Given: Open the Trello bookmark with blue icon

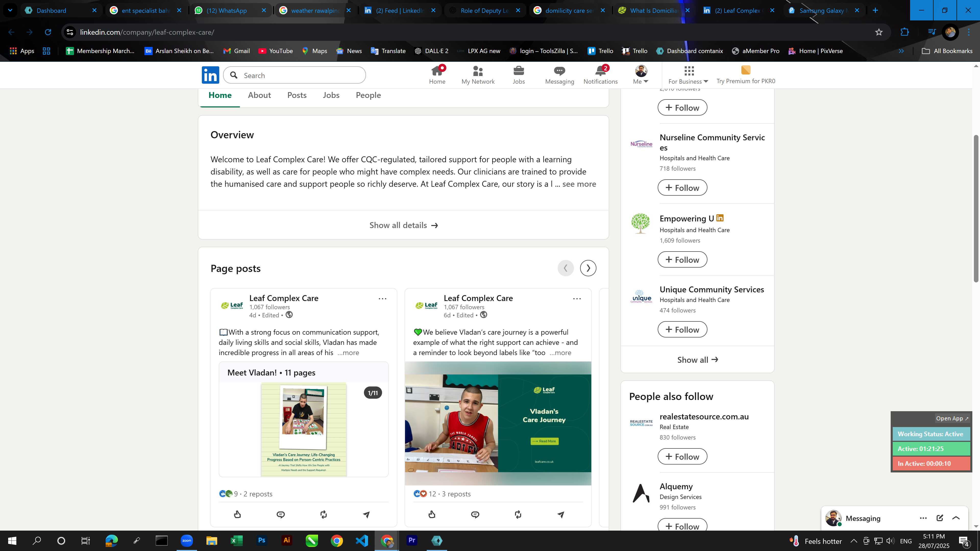Looking at the screenshot, I should click(600, 51).
